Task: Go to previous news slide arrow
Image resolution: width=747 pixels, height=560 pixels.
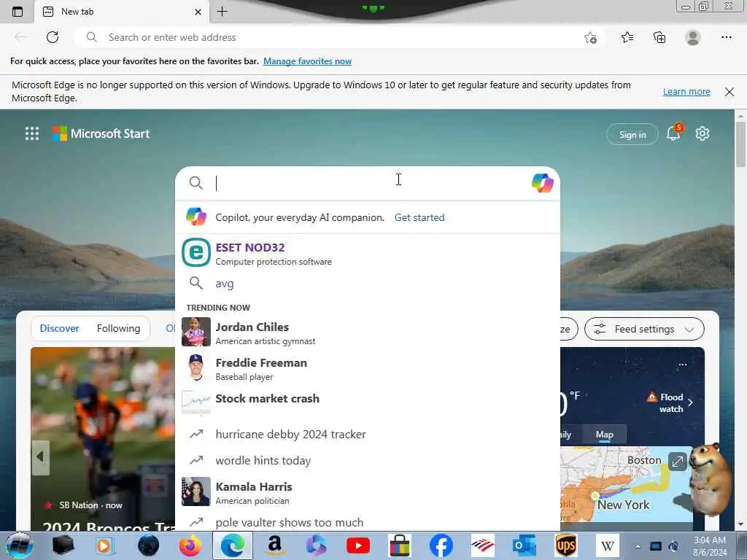Action: pyautogui.click(x=41, y=457)
